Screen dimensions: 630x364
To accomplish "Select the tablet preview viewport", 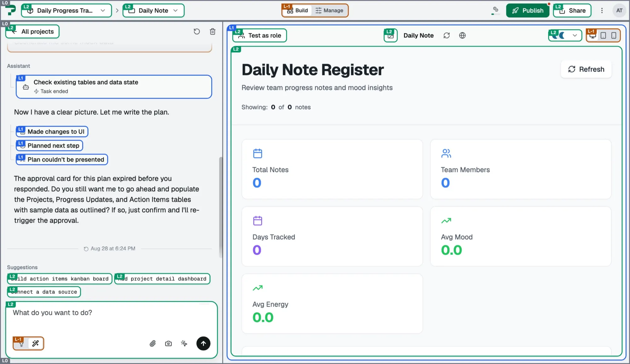I will point(603,36).
